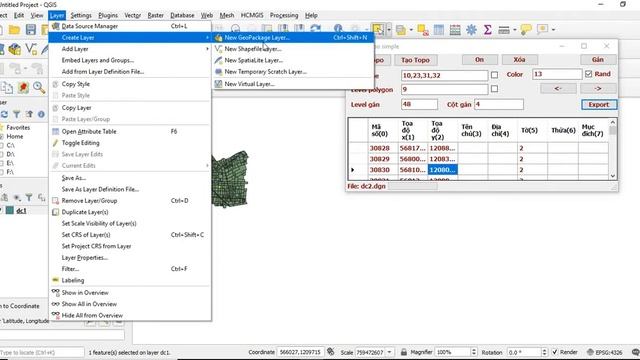
Task: Click the Export button
Action: coord(599,104)
